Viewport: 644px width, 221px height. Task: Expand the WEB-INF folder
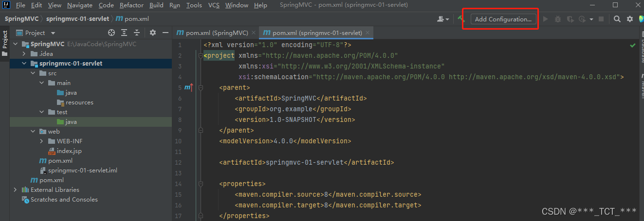tap(42, 141)
